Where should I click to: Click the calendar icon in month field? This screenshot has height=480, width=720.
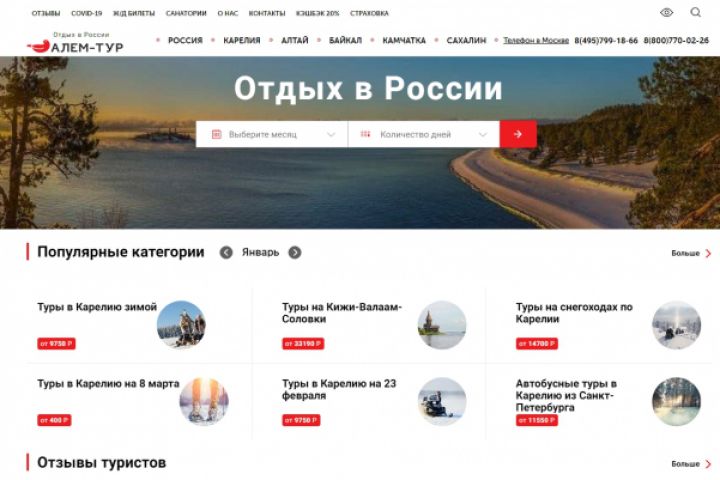pos(217,134)
